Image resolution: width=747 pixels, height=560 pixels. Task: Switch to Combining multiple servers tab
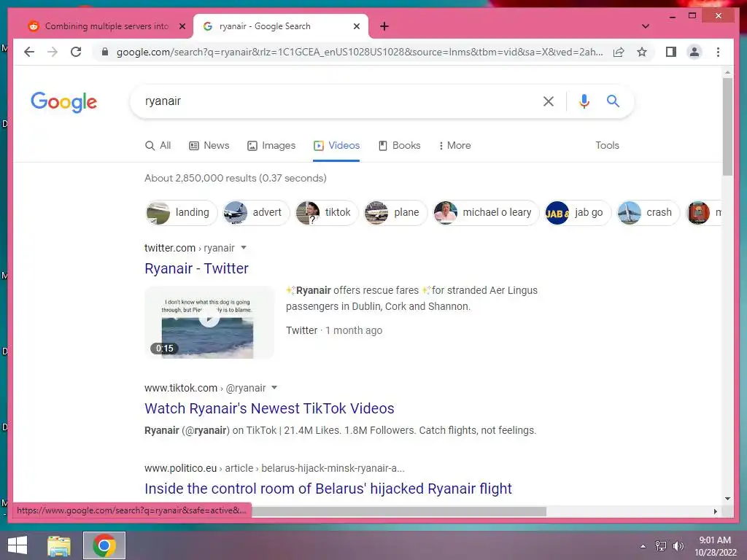tap(107, 26)
